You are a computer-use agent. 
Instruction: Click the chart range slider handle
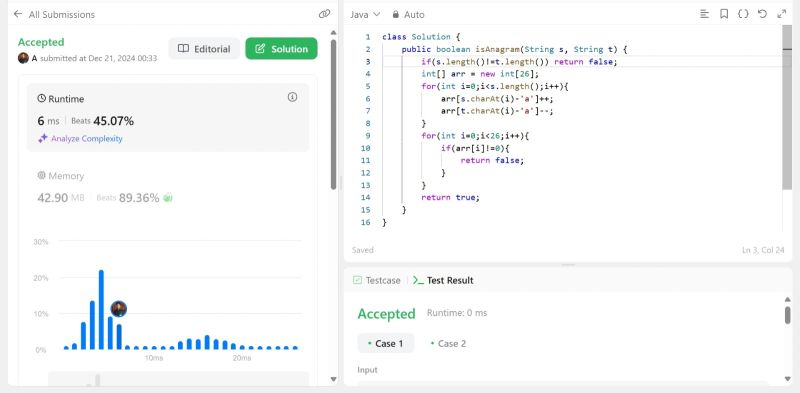click(97, 381)
